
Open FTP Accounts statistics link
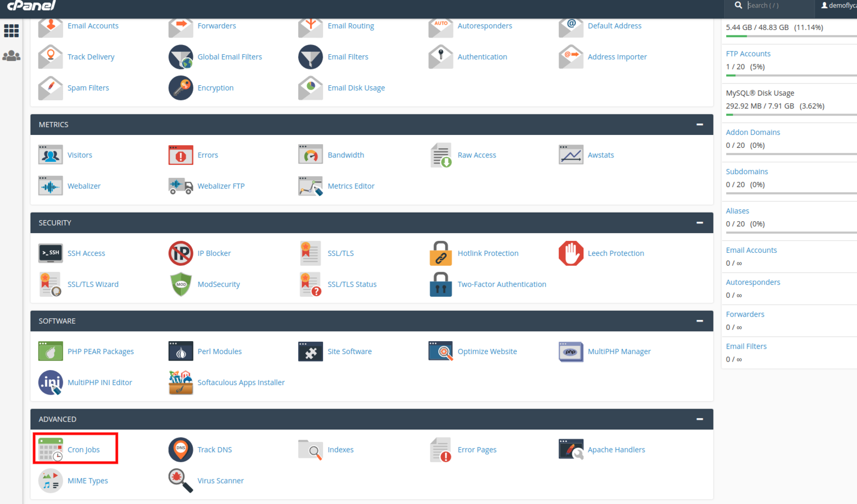(748, 54)
